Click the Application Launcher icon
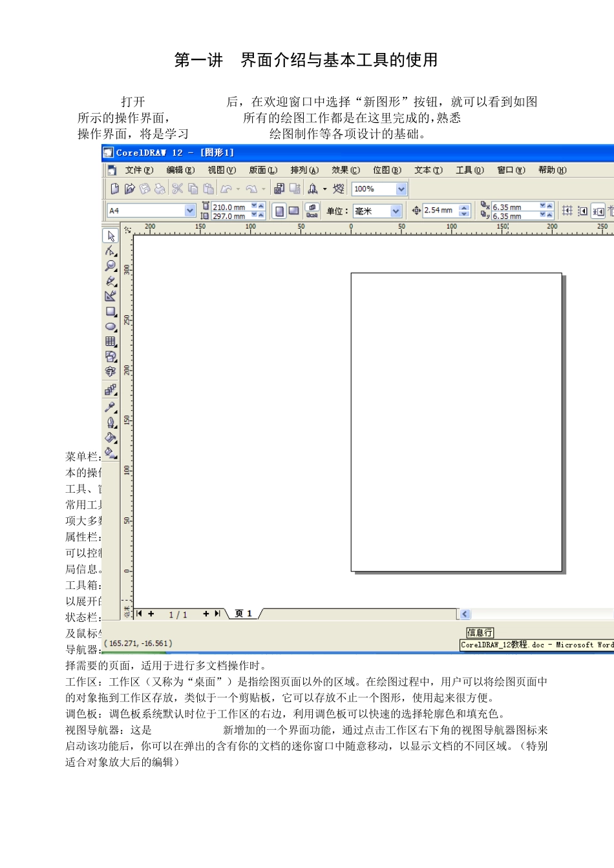 pyautogui.click(x=313, y=189)
